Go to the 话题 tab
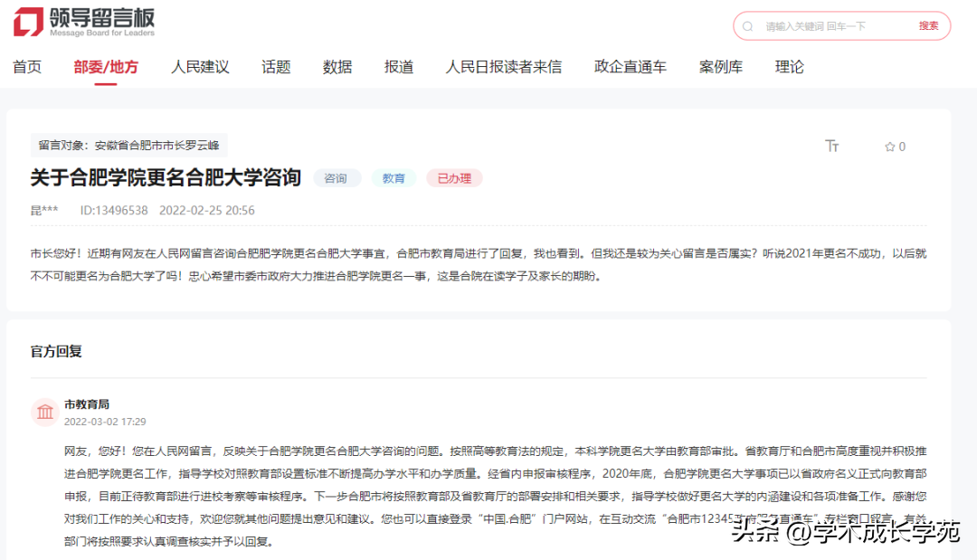Viewport: 977px width, 560px height. point(276,67)
